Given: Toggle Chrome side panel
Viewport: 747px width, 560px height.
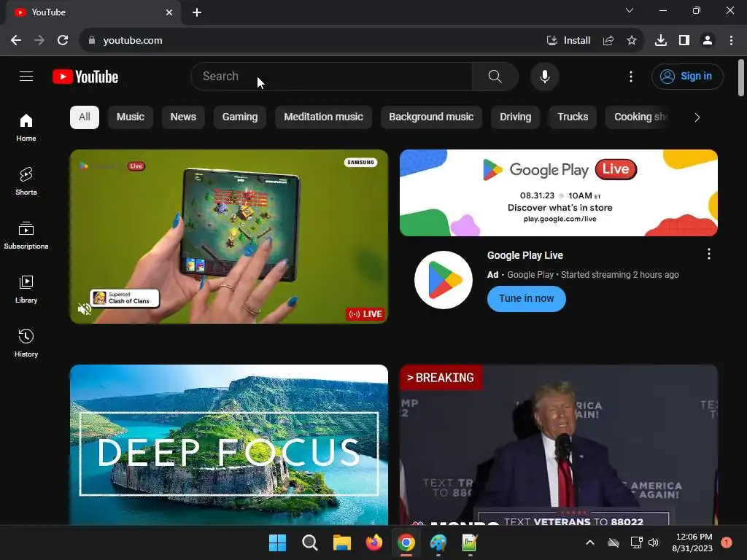Looking at the screenshot, I should 684,41.
